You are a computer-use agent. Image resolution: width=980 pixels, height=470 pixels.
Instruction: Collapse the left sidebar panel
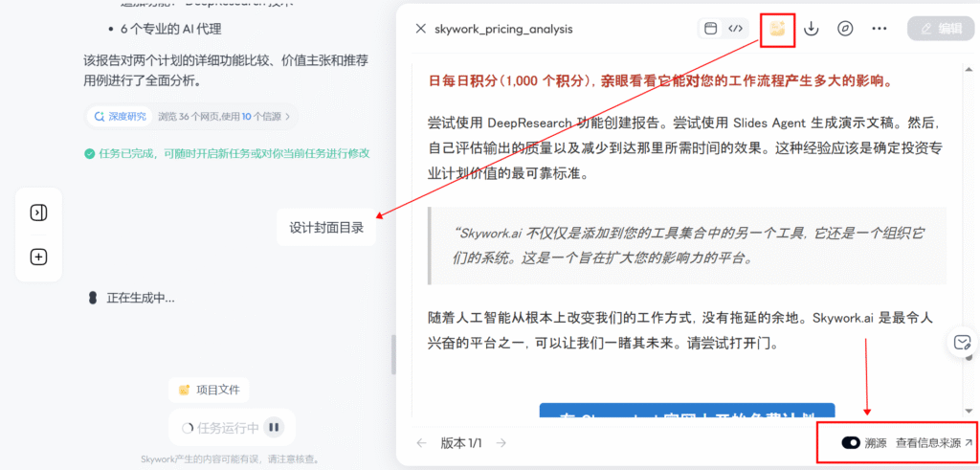39,213
